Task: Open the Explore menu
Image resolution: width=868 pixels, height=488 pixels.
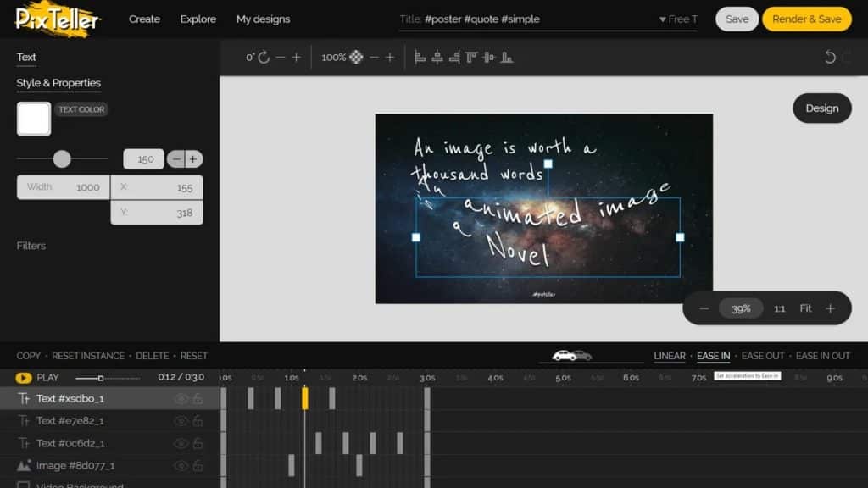Action: [x=198, y=19]
